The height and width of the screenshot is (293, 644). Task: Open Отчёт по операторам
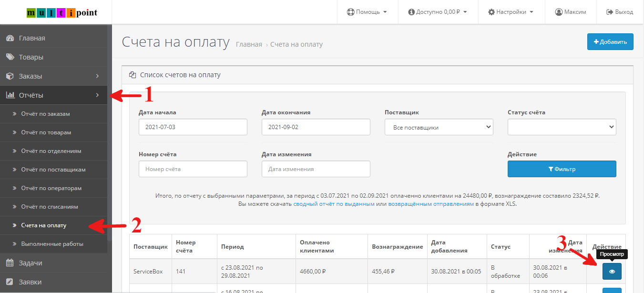(x=53, y=188)
